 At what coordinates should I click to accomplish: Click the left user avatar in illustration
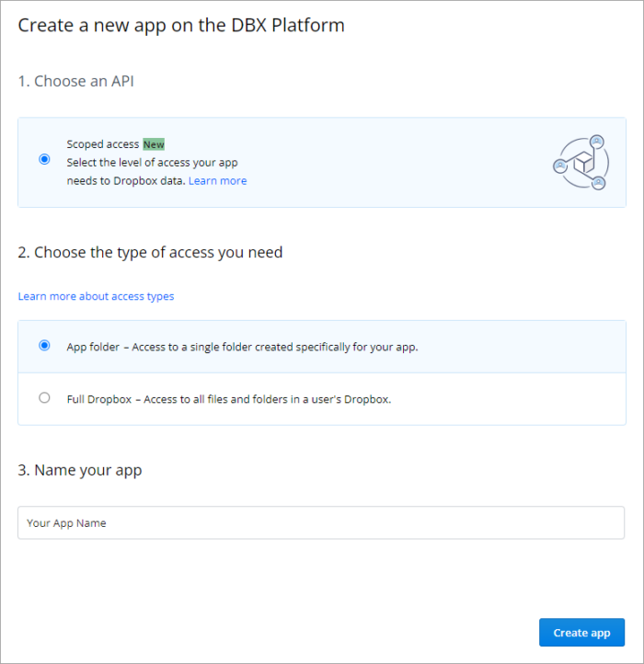560,166
